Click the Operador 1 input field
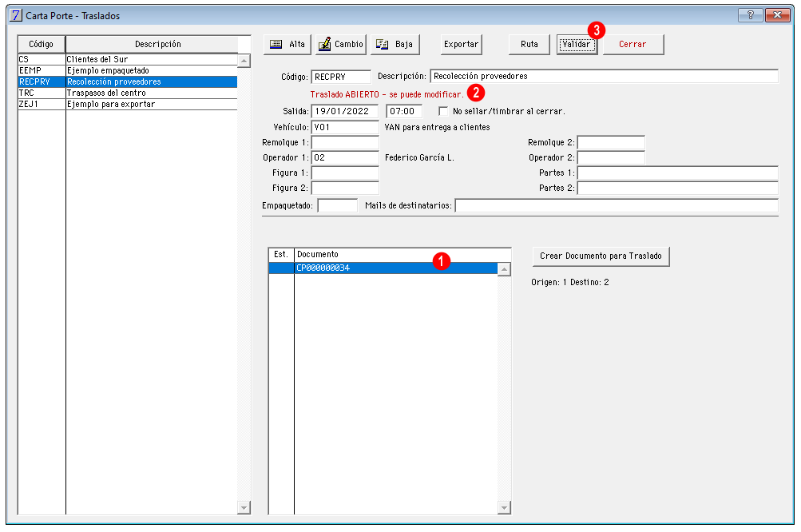The image size is (801, 532). point(345,157)
